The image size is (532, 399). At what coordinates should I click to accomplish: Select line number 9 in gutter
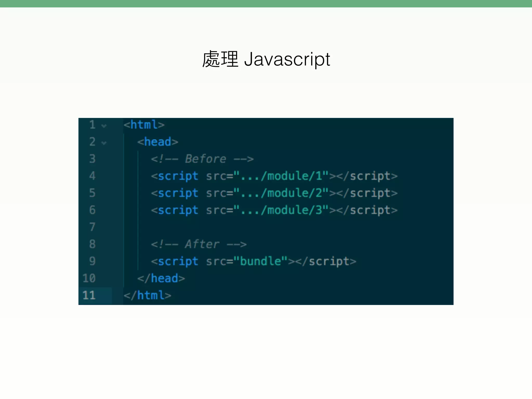(92, 261)
